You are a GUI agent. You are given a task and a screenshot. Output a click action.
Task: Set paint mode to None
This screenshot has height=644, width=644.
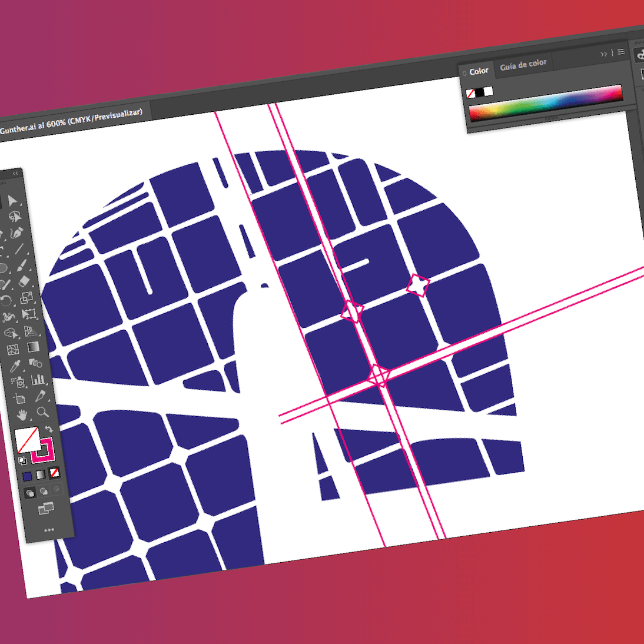tap(54, 472)
